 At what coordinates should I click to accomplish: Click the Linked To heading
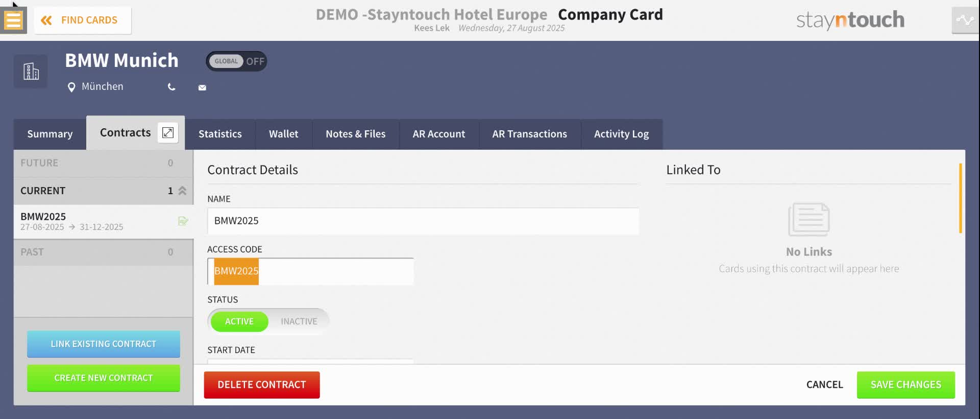tap(693, 170)
